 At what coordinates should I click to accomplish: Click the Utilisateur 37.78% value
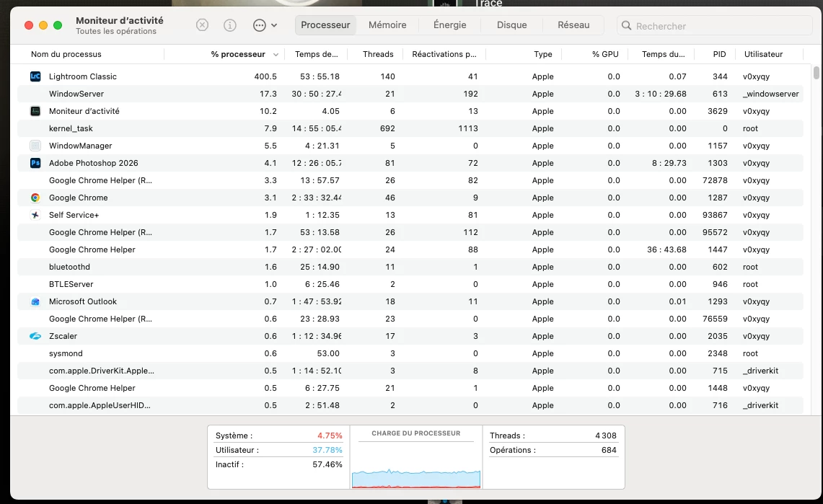click(327, 449)
